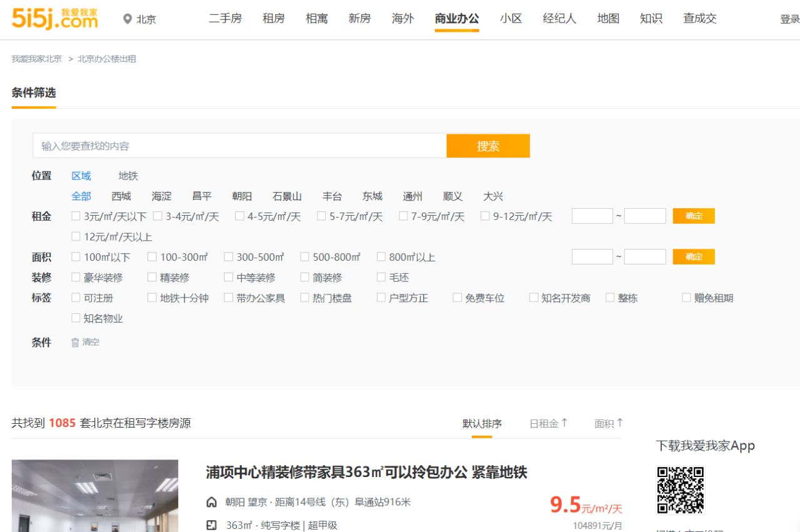Check the 500-800㎡ area option

[x=304, y=256]
